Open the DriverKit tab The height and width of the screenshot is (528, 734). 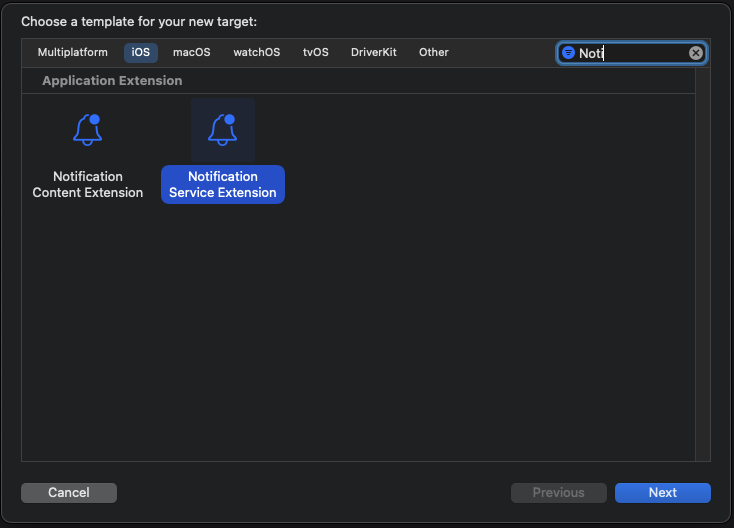(374, 53)
